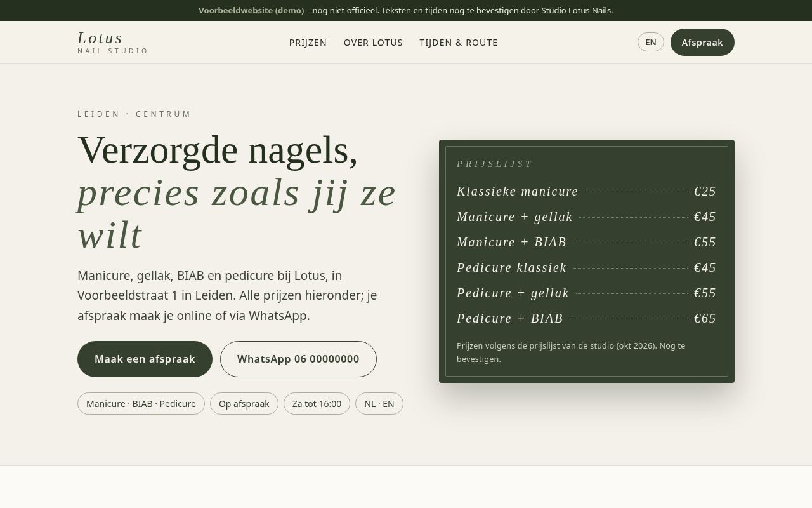
Task: Click the Leiden · Centrum label
Action: click(x=134, y=114)
